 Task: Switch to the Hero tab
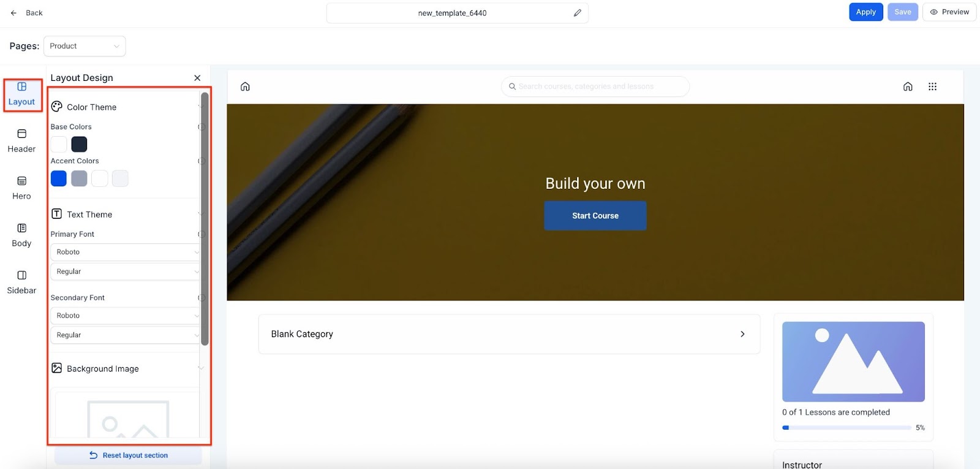click(21, 189)
